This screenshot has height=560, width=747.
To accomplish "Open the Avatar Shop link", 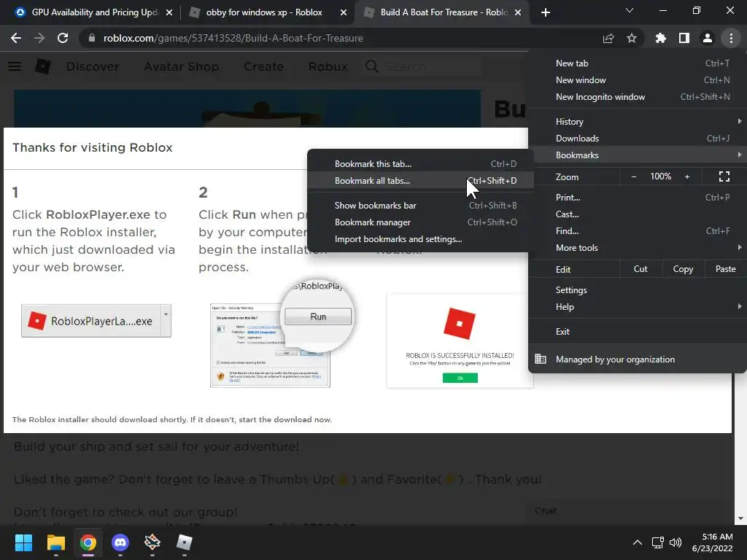I will pos(182,66).
